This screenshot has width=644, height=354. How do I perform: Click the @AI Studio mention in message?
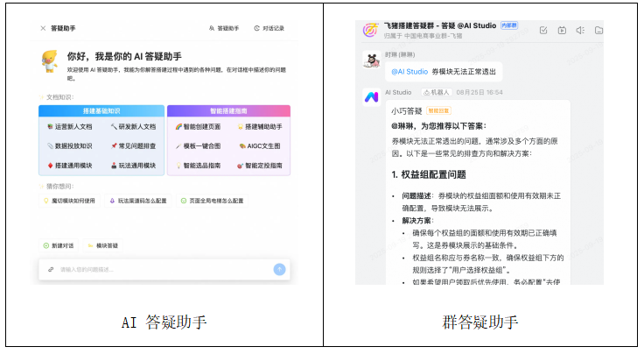409,72
